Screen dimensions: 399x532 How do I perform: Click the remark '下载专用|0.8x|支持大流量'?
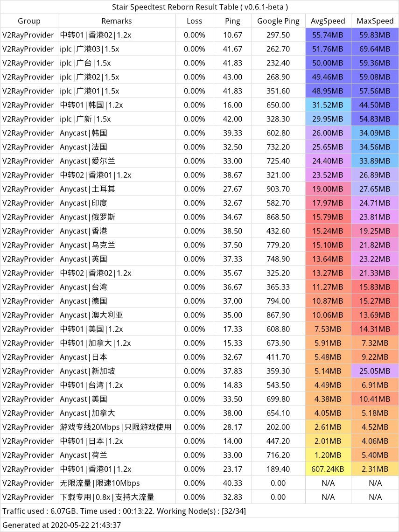(107, 497)
